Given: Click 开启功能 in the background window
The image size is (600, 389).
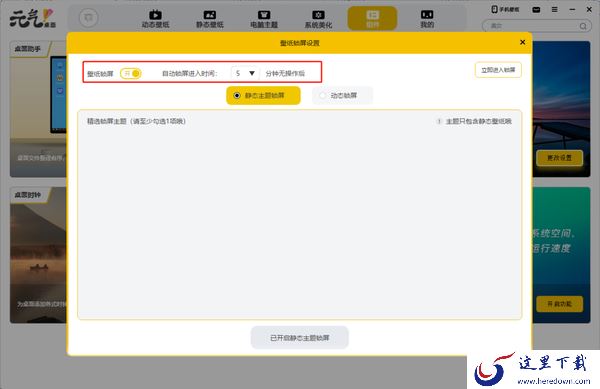Looking at the screenshot, I should pyautogui.click(x=559, y=304).
